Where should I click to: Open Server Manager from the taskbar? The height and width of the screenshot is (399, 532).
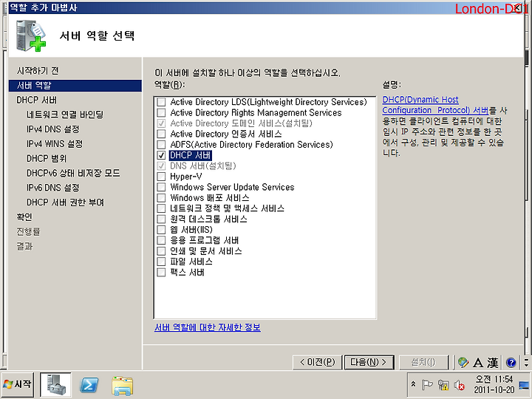(55, 384)
